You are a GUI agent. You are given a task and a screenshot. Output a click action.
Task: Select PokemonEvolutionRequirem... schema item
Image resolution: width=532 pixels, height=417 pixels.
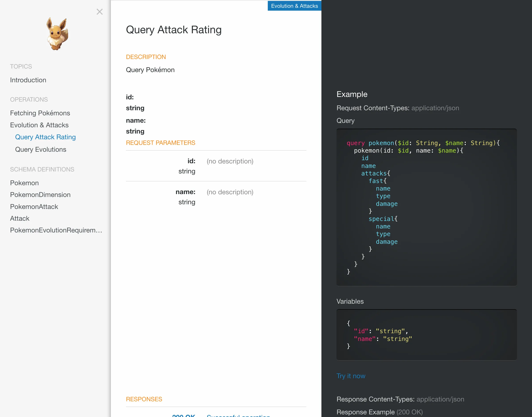56,230
